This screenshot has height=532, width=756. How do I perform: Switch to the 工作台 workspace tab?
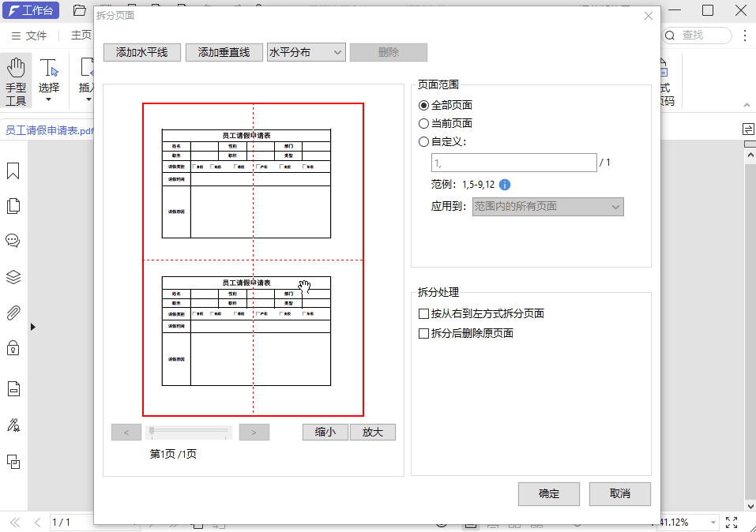[32, 10]
